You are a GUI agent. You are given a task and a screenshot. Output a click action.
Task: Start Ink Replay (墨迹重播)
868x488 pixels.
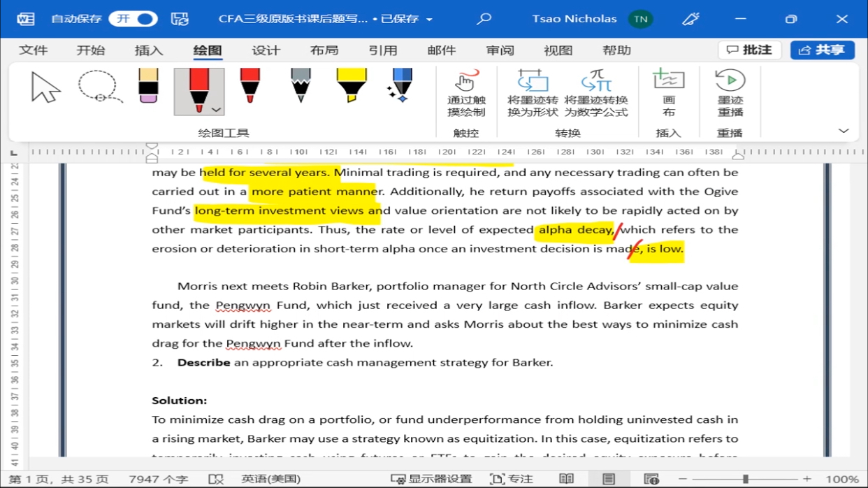tap(730, 93)
